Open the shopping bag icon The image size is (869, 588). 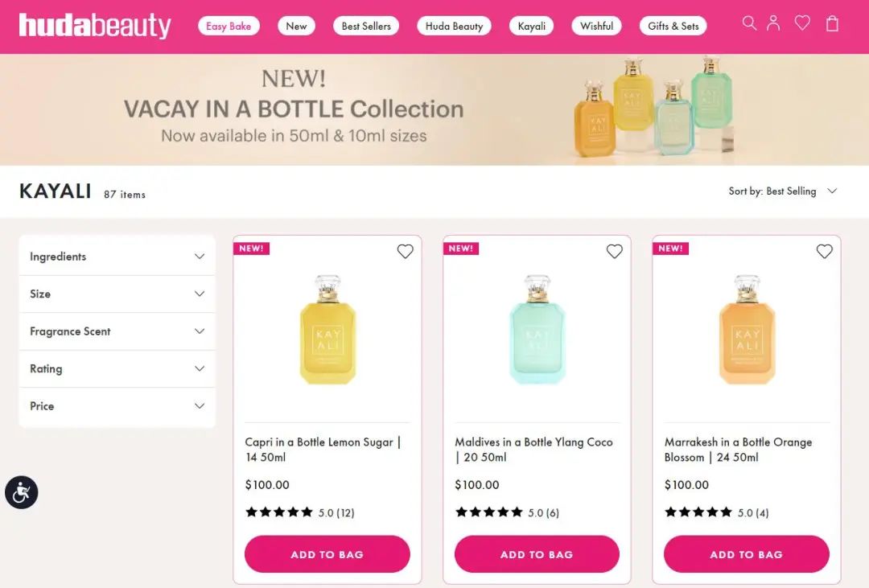[x=832, y=23]
